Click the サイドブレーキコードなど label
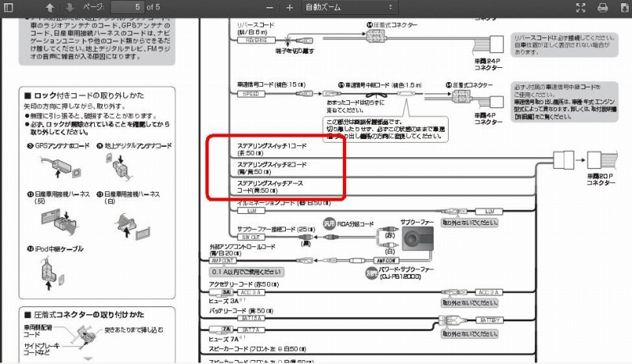This screenshot has width=632, height=364. pos(42,349)
